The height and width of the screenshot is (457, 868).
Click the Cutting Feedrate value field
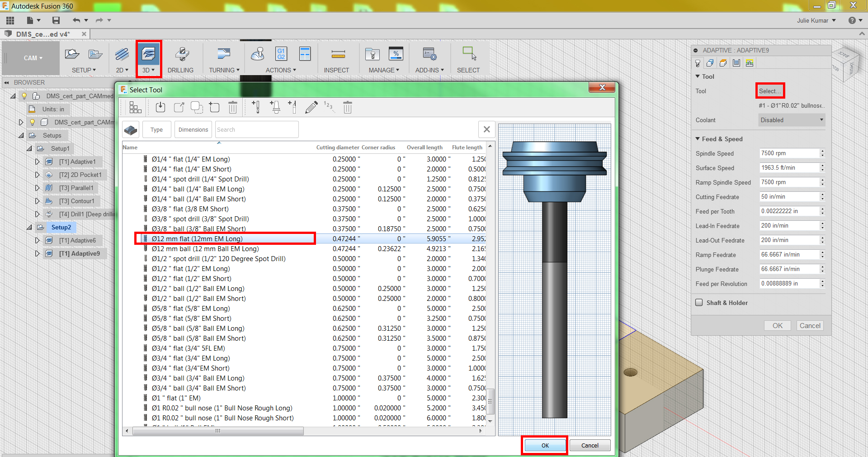tap(789, 197)
